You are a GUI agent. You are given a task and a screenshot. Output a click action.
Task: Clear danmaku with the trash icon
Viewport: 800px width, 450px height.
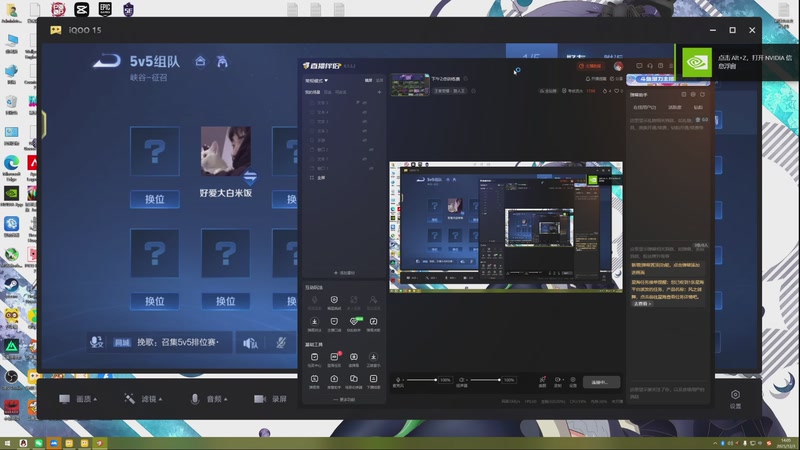point(697,120)
